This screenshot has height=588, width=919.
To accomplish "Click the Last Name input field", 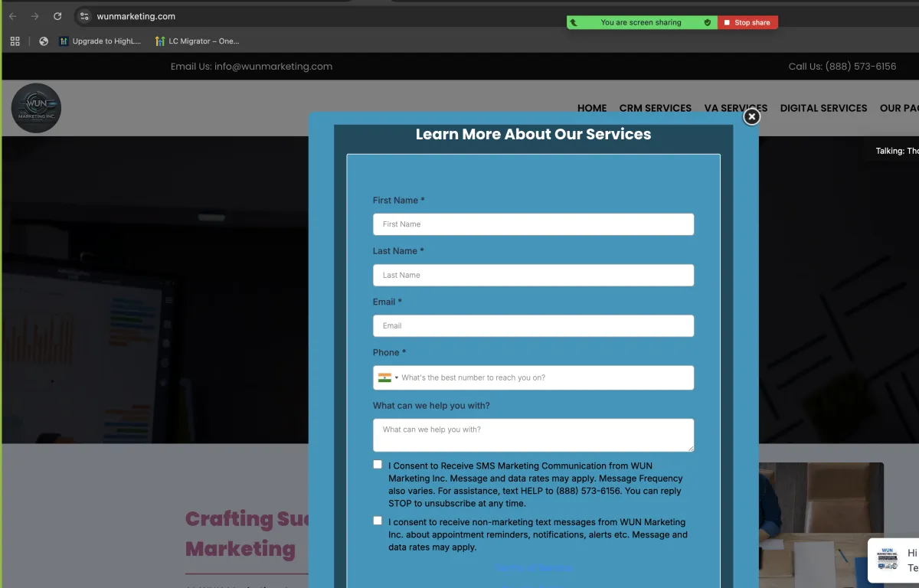I will point(534,275).
